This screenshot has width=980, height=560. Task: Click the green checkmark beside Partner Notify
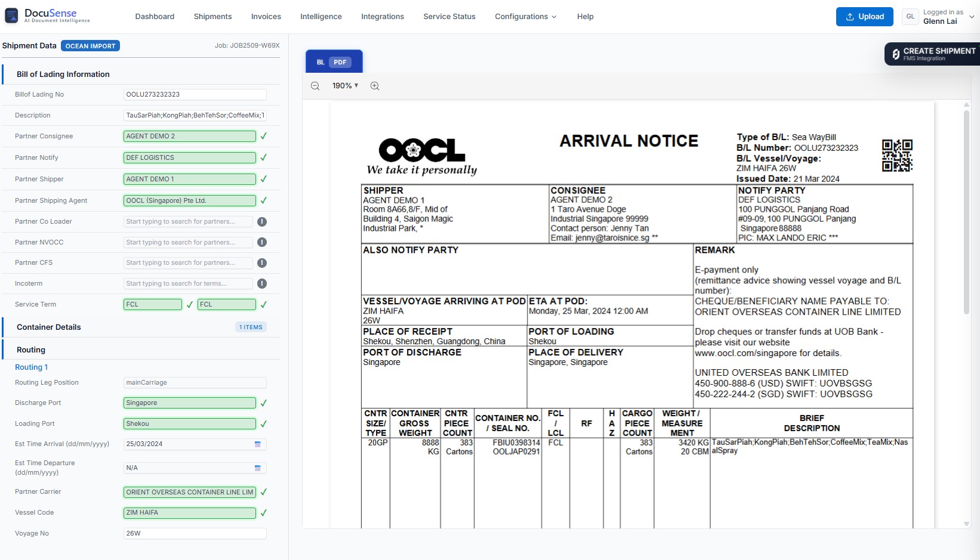(263, 157)
